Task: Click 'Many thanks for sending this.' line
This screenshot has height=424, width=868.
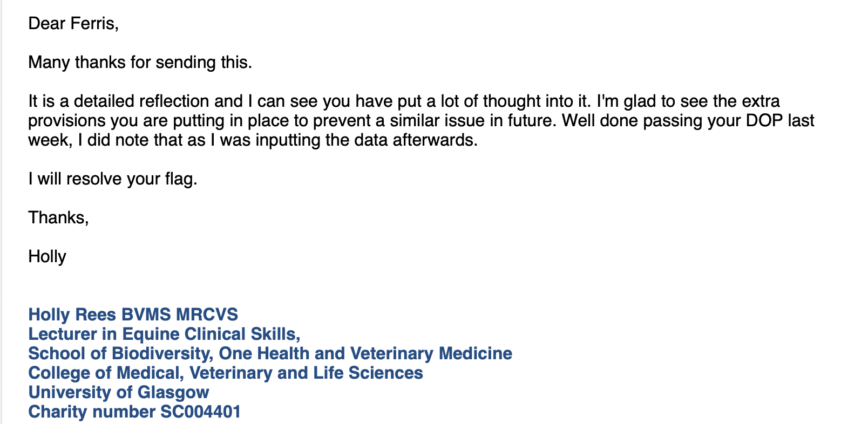Action: 140,63
